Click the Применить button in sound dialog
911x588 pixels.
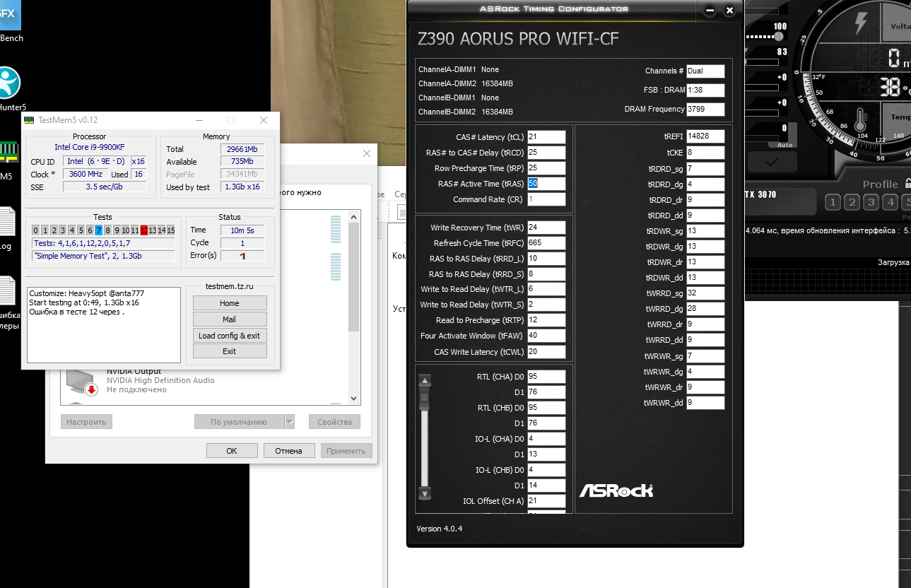tap(346, 450)
